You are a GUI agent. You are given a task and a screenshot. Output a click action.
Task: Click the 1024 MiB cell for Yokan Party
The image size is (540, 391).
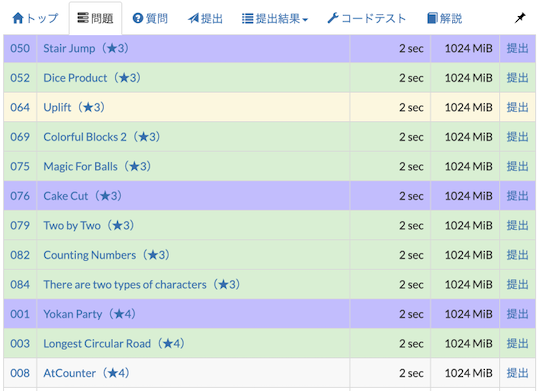click(465, 314)
